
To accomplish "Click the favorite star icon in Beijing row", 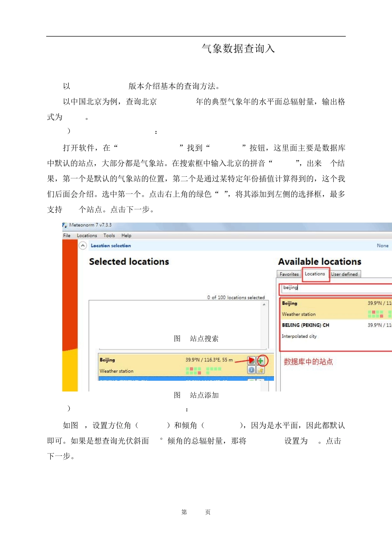I will [260, 370].
